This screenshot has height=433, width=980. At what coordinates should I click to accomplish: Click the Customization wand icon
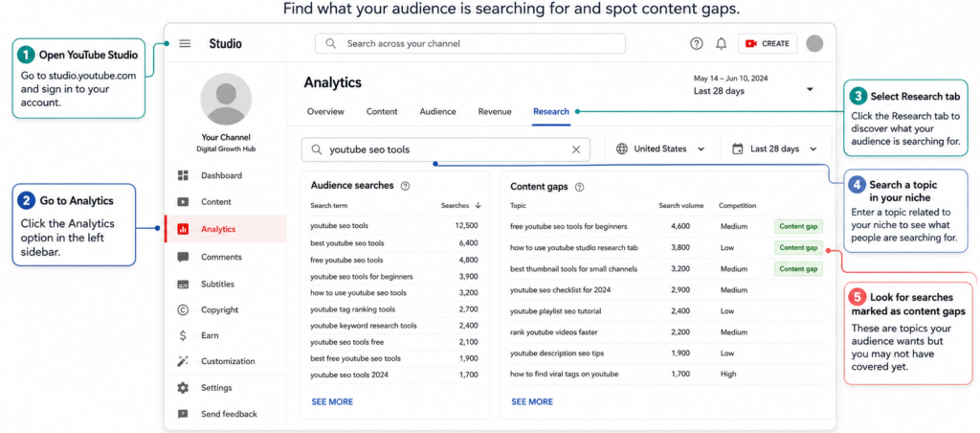183,361
